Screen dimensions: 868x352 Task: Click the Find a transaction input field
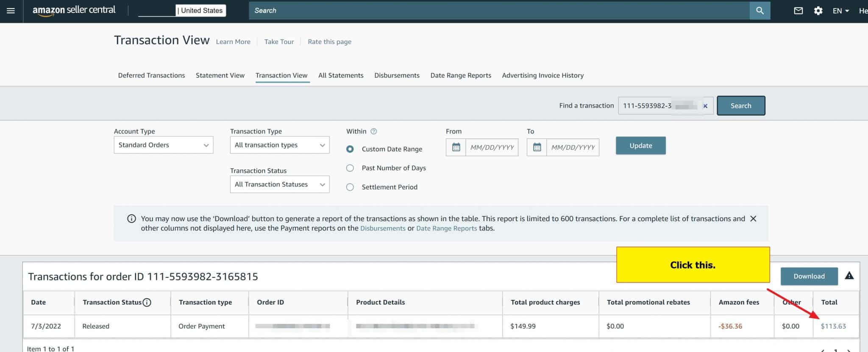666,106
